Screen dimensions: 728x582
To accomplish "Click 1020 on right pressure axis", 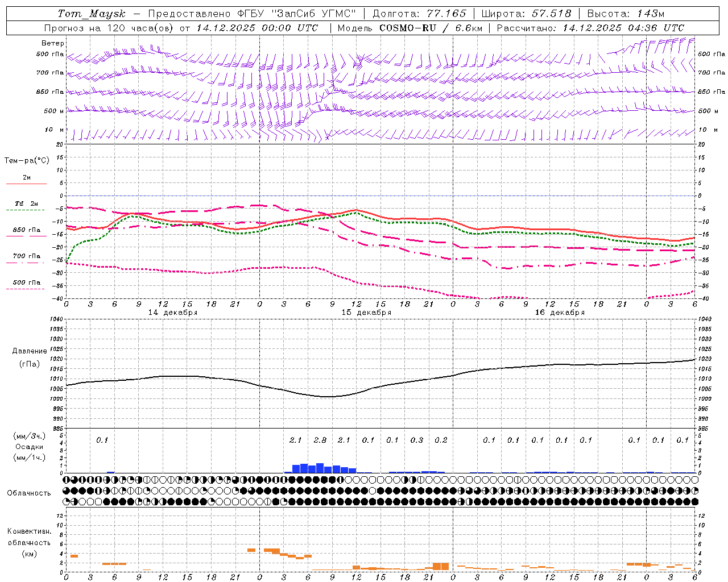I will (x=704, y=359).
